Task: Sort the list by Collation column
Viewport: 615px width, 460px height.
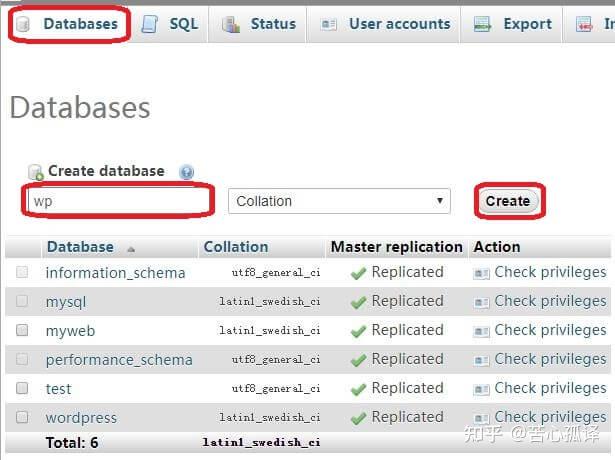Action: (x=236, y=247)
